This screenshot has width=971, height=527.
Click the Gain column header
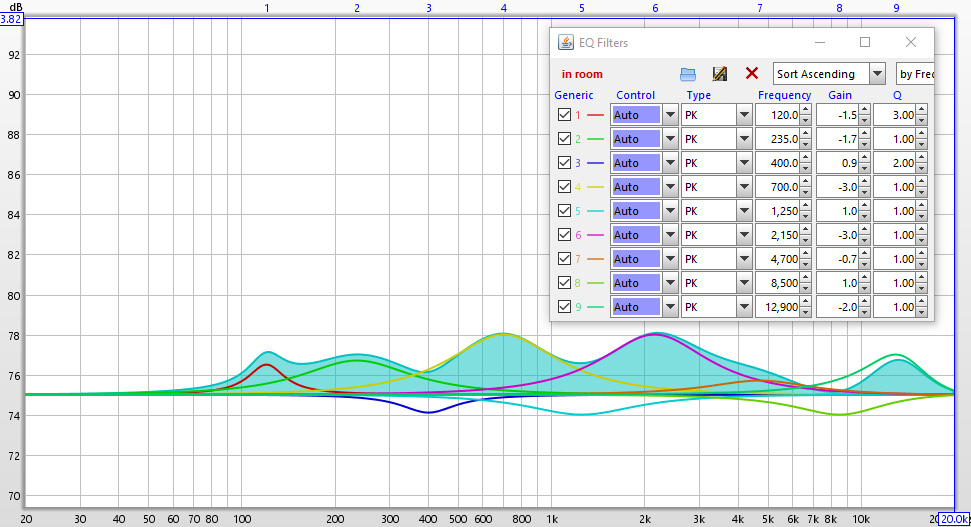coord(840,95)
